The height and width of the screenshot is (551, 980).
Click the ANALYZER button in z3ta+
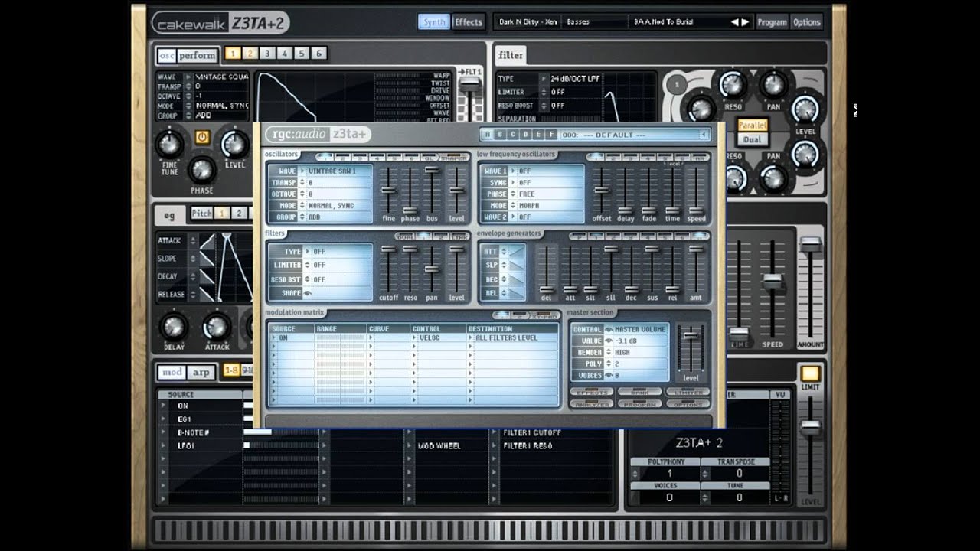[x=592, y=403]
